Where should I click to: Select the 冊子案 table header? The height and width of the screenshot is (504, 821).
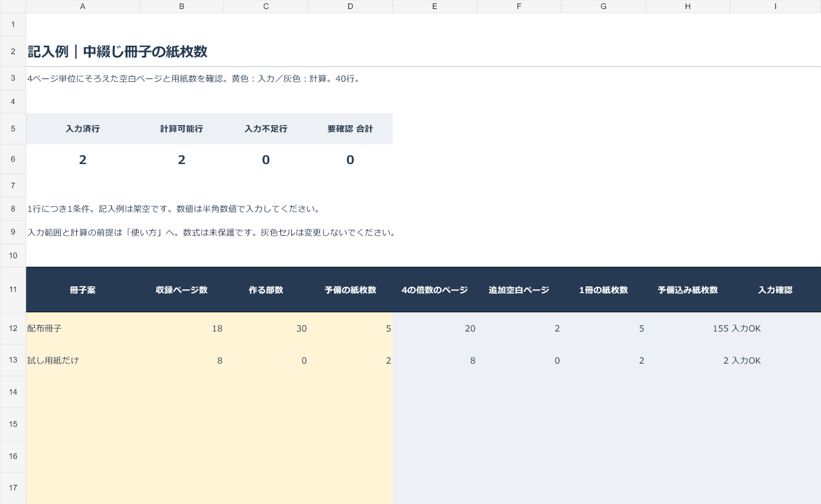coord(83,290)
